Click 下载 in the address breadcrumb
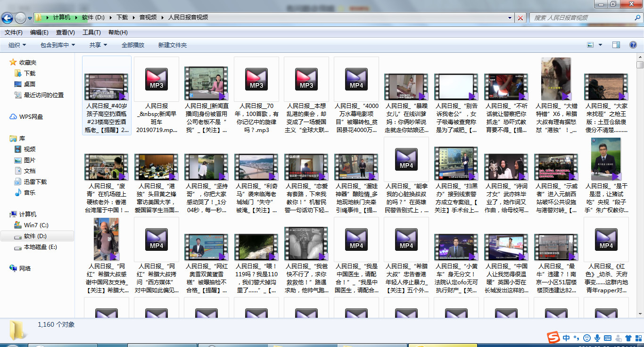 (122, 17)
